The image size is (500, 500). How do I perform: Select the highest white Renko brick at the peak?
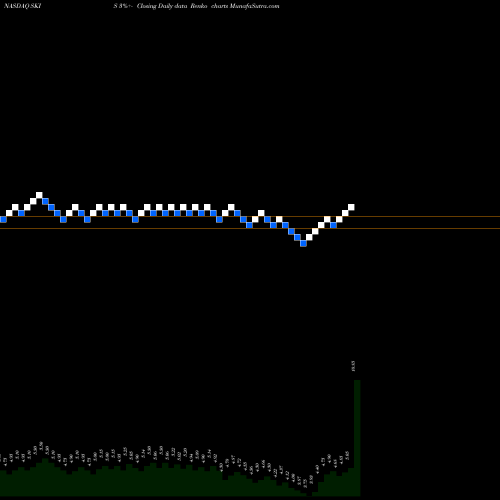[x=39, y=195]
